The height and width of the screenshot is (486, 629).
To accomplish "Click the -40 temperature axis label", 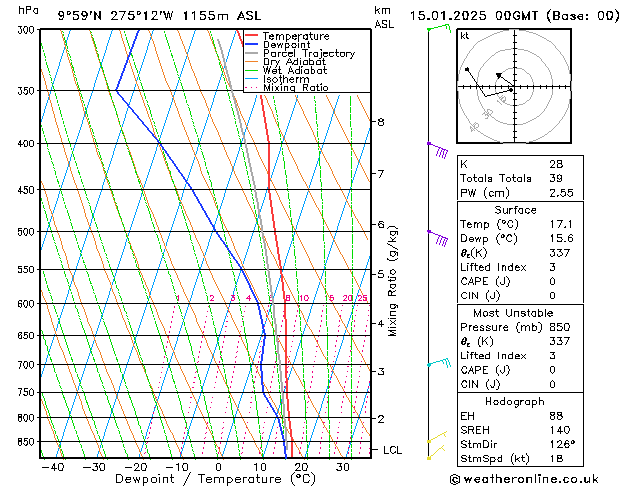I will pyautogui.click(x=53, y=467).
